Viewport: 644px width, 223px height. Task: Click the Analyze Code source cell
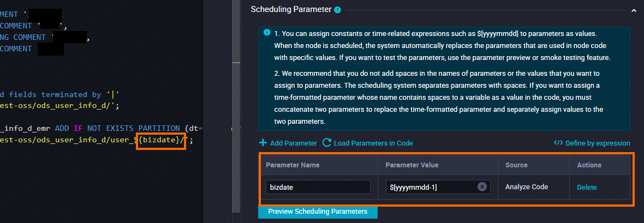526,187
